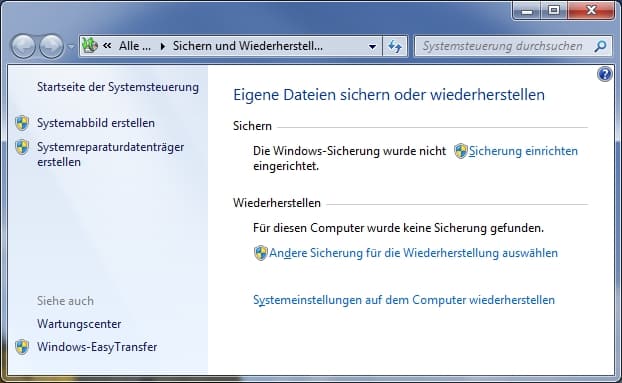
Task: Click the 'Siehe auch' sidebar label
Action: [65, 301]
